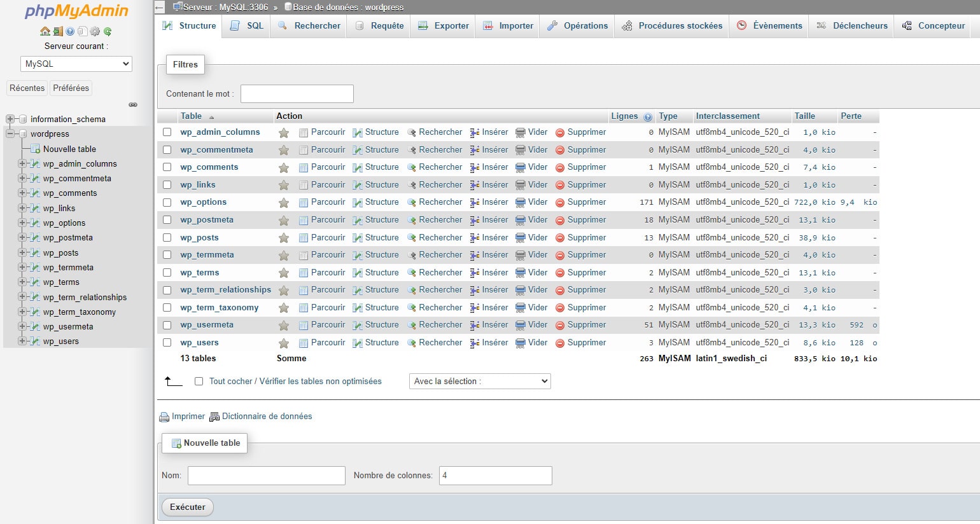The height and width of the screenshot is (524, 980).
Task: Collapse navigation panel with arrow button
Action: click(x=160, y=8)
